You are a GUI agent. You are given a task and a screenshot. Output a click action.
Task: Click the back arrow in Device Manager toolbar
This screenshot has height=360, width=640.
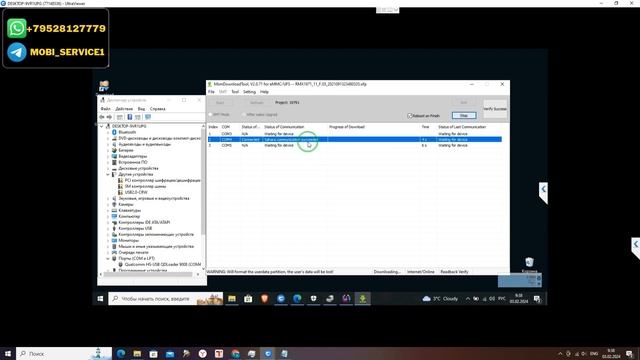[102, 117]
